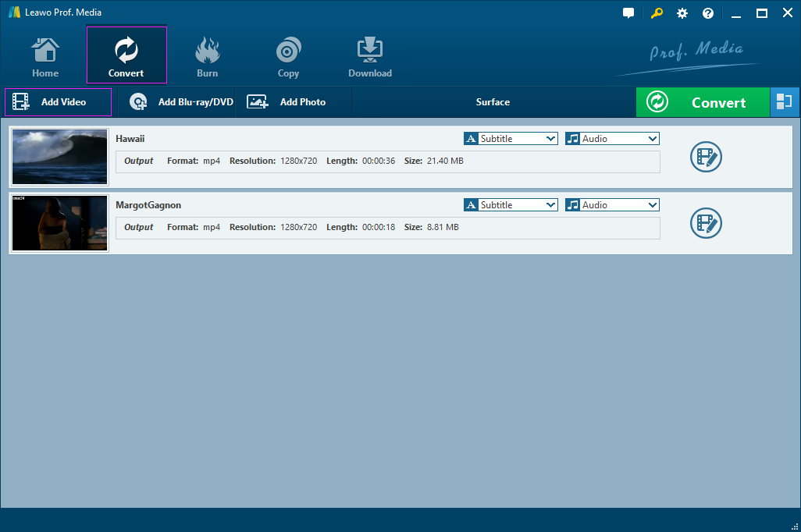Click the MargotGagnon file name

148,205
